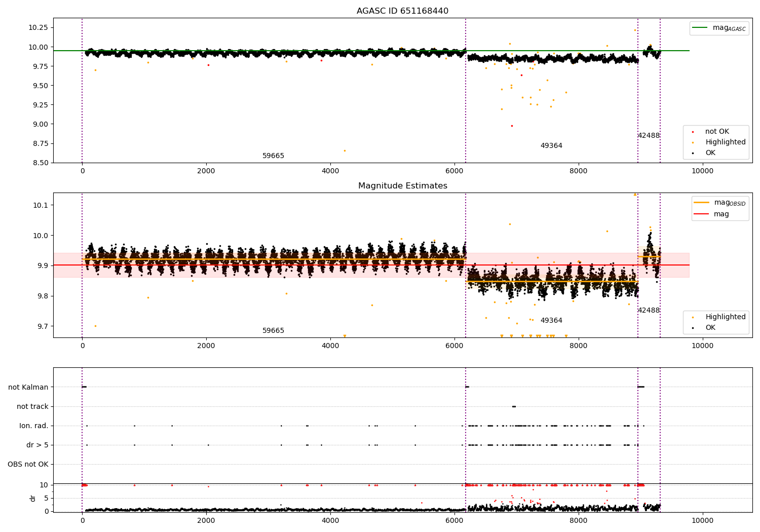Viewport: 760px width, 532px height.
Task: Click the plot title 'AGASC ID 651168440'
Action: point(402,11)
